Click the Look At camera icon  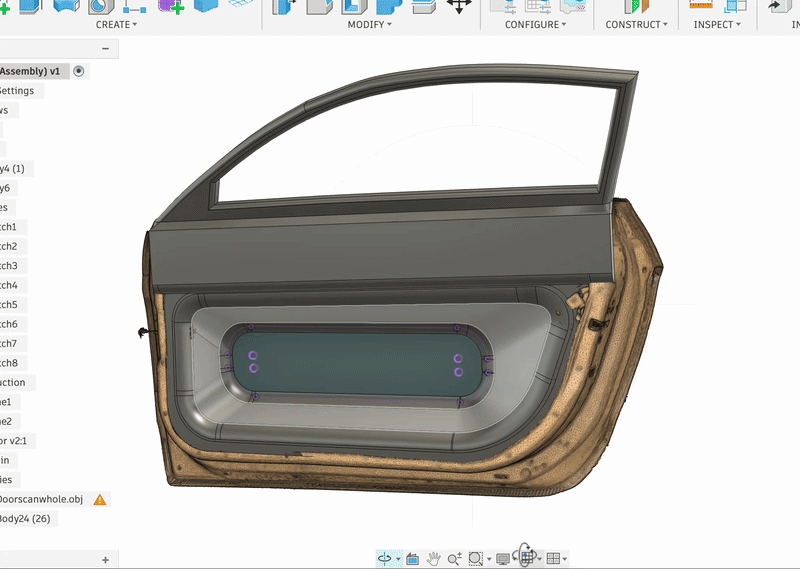(412, 559)
